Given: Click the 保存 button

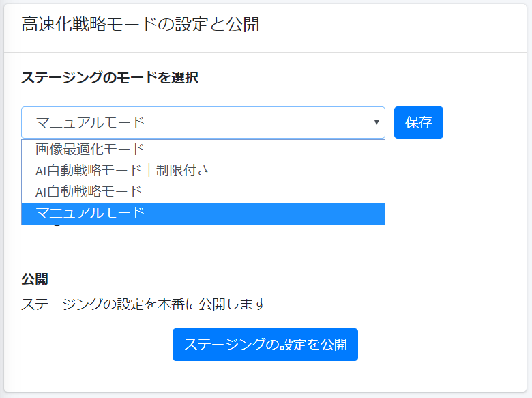Looking at the screenshot, I should [418, 123].
